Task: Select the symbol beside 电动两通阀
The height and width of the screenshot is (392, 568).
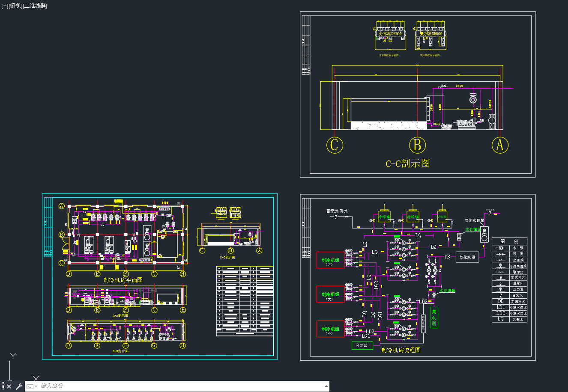Action: [500, 266]
